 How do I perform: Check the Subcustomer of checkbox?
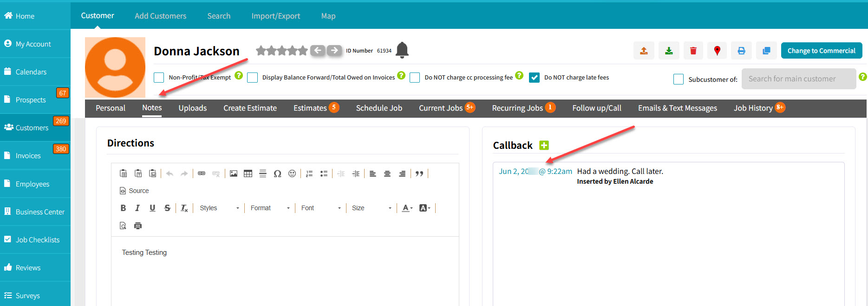tap(679, 79)
